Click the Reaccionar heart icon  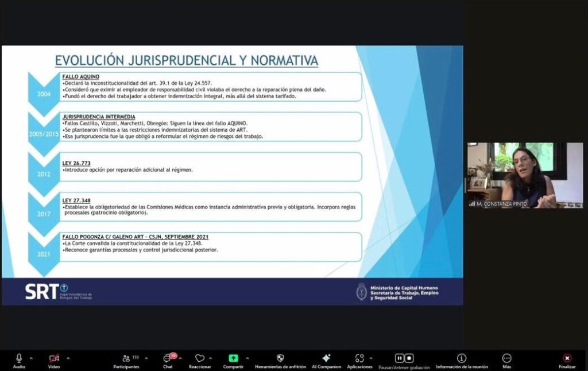pos(199,358)
